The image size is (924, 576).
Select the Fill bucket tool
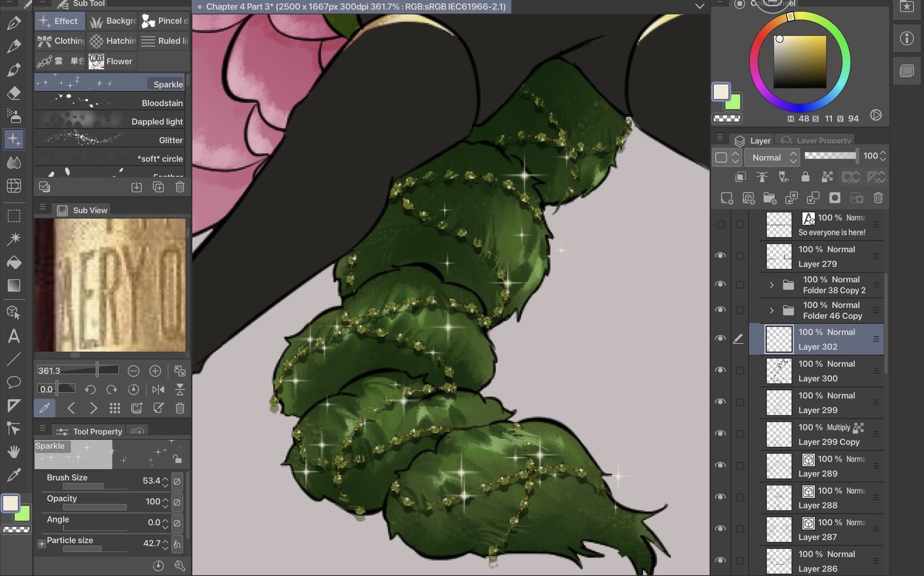coord(14,262)
